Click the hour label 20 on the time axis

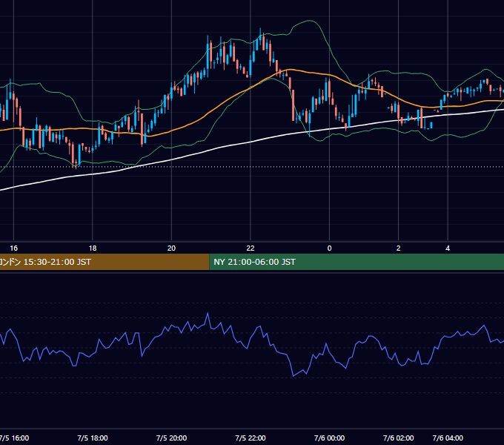[172, 248]
